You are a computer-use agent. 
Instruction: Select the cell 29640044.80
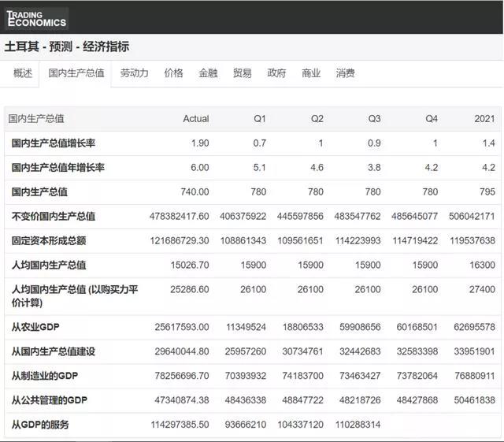(182, 351)
